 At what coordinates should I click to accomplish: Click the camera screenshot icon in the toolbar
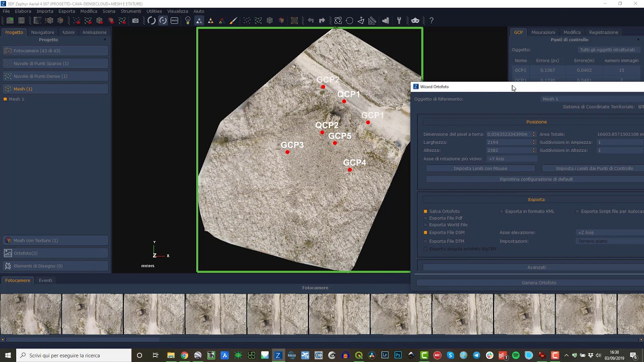[x=135, y=21]
